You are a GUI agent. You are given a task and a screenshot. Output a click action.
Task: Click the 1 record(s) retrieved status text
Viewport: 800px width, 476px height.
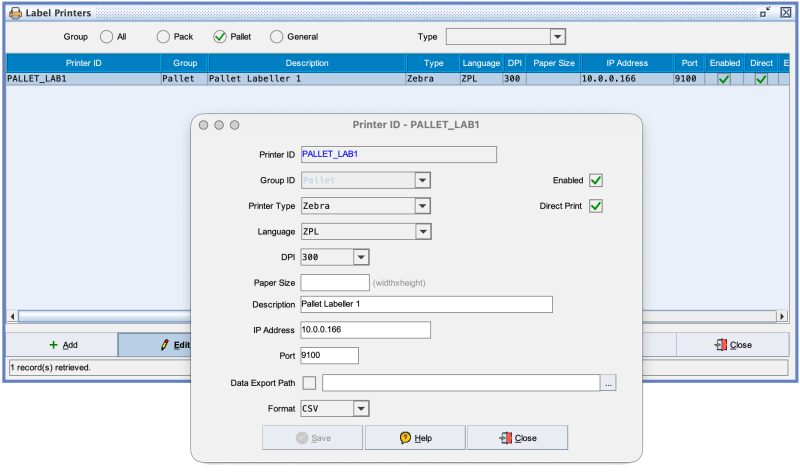click(x=51, y=367)
